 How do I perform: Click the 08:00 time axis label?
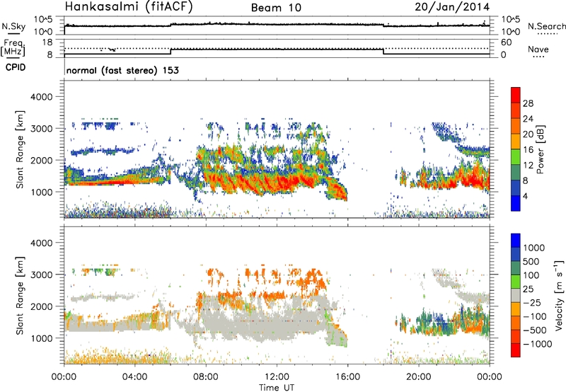pyautogui.click(x=206, y=377)
